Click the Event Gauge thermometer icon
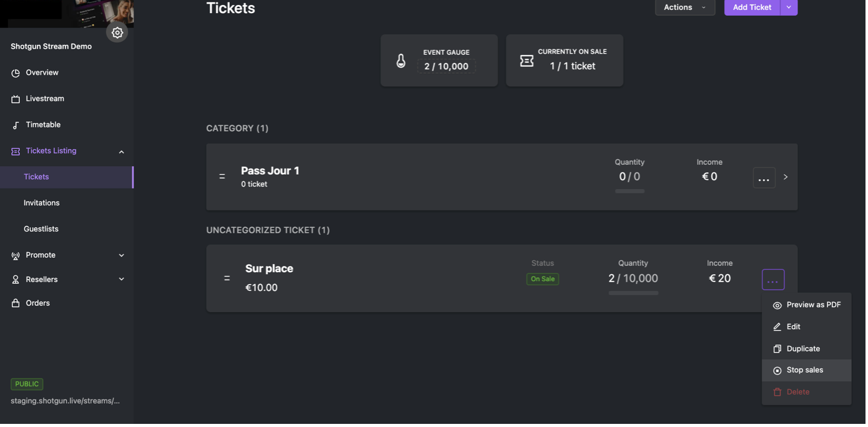 coord(401,61)
